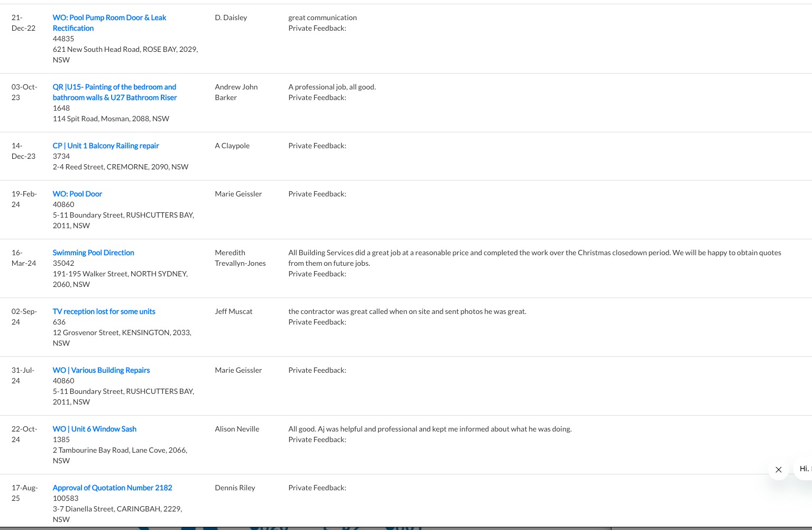Open WO | Unit 6 Window Sash link
This screenshot has width=812, height=530.
click(94, 429)
